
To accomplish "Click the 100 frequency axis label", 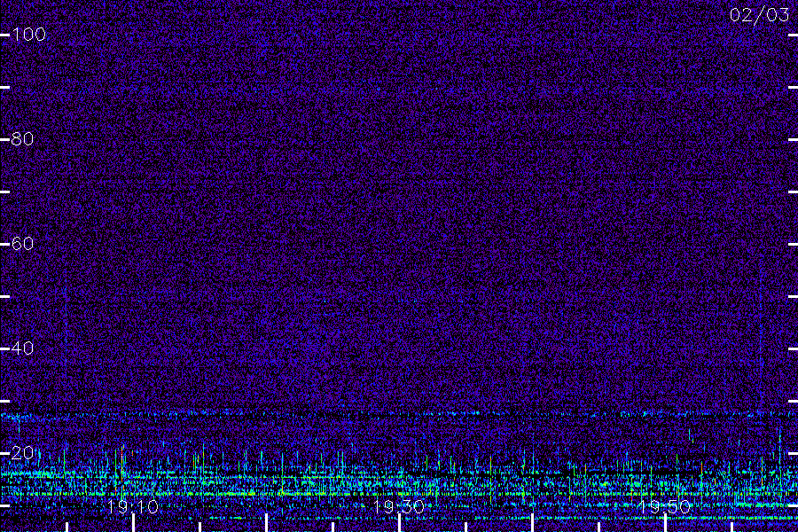I will (28, 35).
